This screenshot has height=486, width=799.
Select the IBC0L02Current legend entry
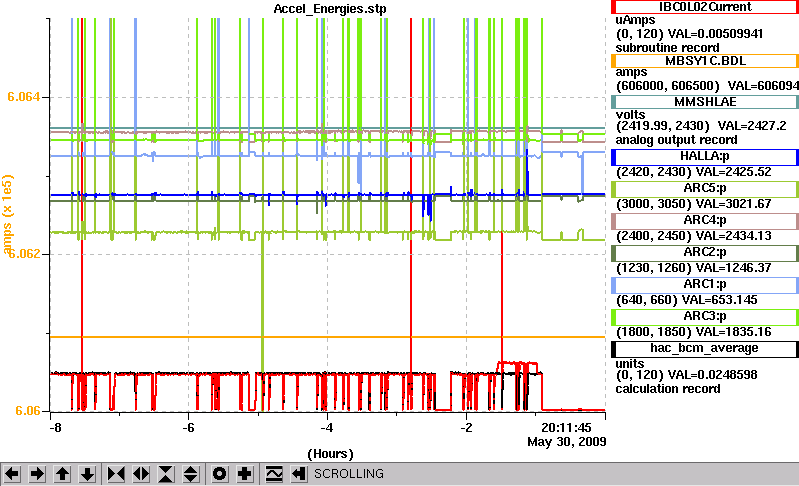click(x=705, y=7)
